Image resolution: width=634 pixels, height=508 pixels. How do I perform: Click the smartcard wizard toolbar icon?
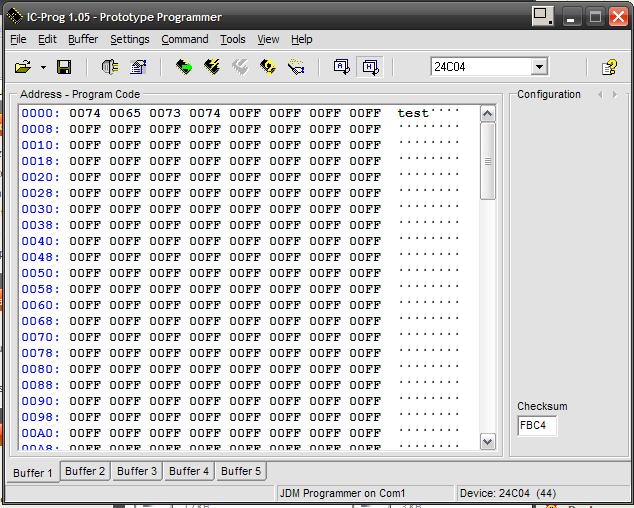tap(296, 67)
